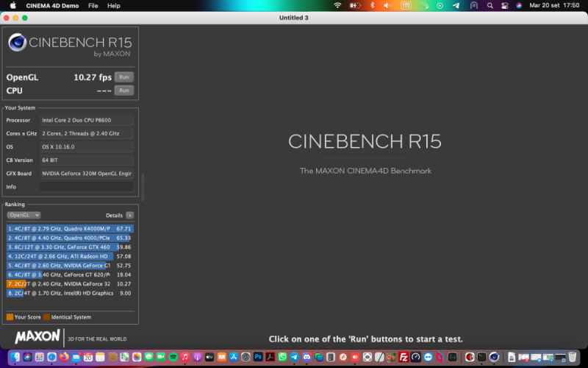Viewport: 588px width, 368px height.
Task: Click the Your Score orange legend swatch
Action: (10, 317)
